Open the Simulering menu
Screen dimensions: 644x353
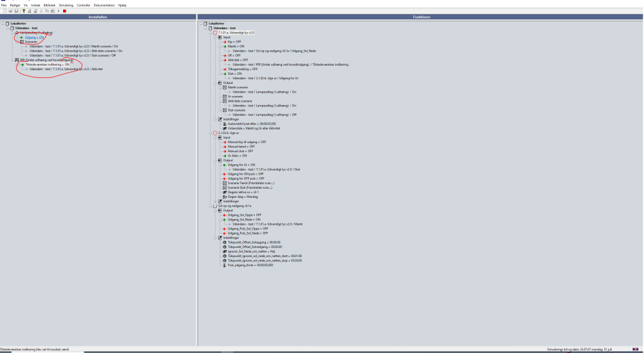coord(66,5)
